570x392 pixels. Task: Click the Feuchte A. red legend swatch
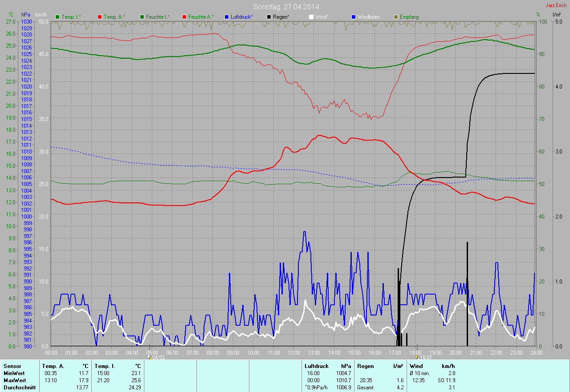(x=184, y=17)
